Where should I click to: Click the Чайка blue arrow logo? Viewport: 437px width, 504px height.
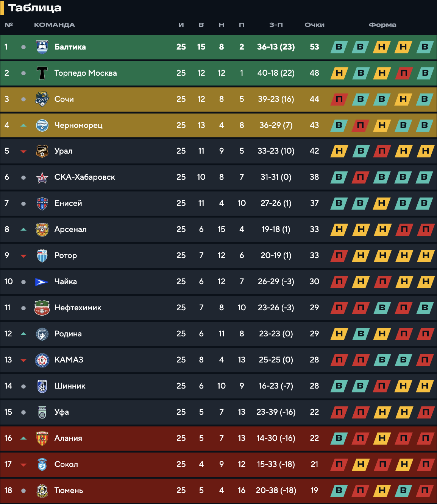(x=42, y=282)
